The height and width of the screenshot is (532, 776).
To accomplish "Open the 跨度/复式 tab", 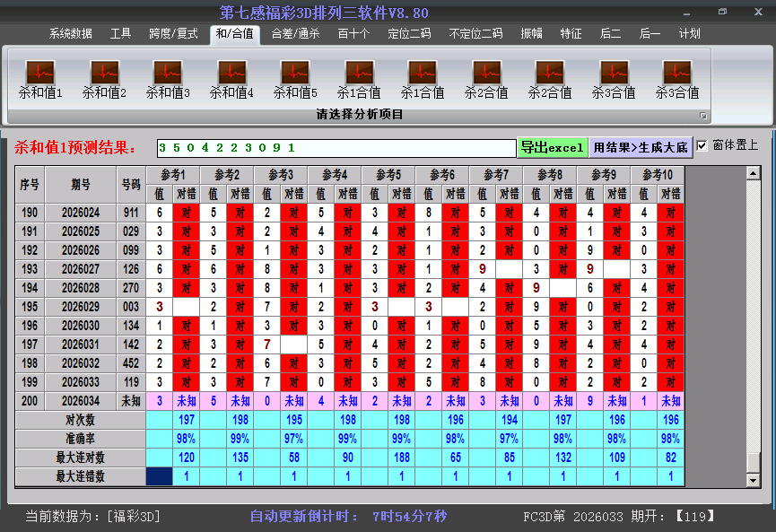I will click(x=173, y=34).
